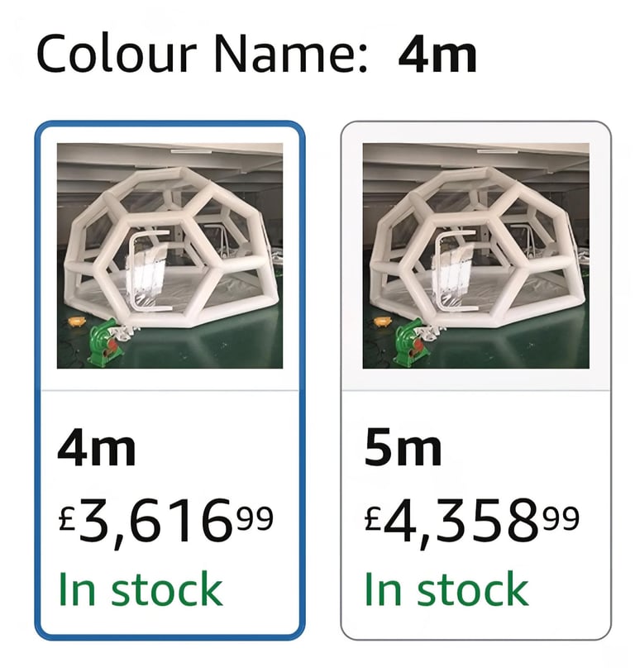Image resolution: width=635 pixels, height=672 pixels.
Task: Click In stock under the 5m option
Action: pos(446,589)
